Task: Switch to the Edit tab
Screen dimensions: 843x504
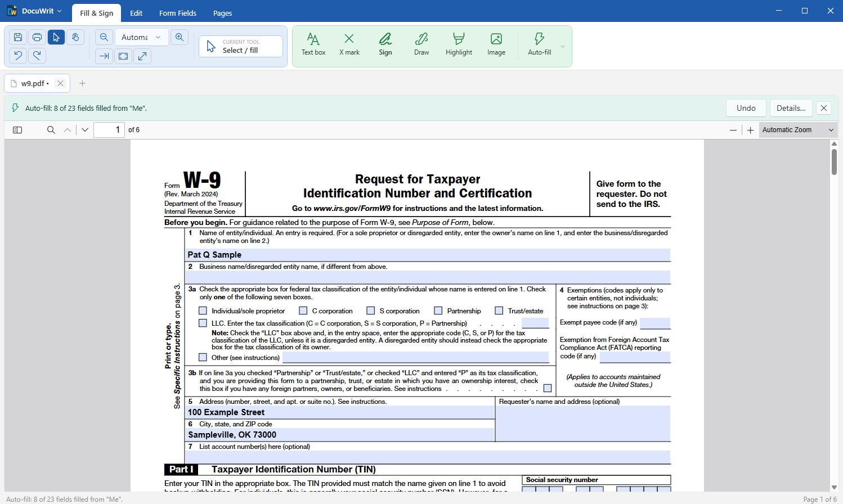Action: click(136, 13)
